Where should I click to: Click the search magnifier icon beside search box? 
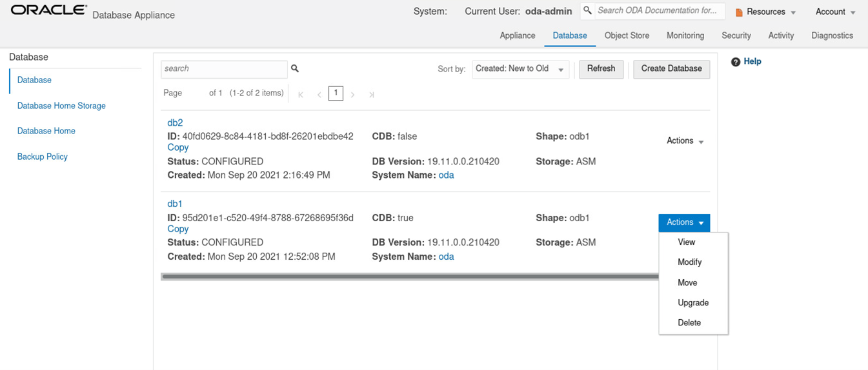pyautogui.click(x=295, y=68)
